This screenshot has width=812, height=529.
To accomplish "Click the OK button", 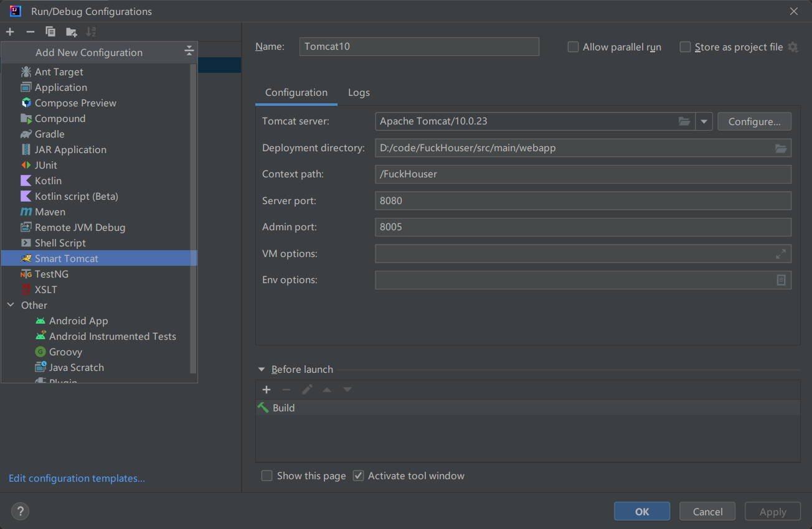I will (642, 512).
